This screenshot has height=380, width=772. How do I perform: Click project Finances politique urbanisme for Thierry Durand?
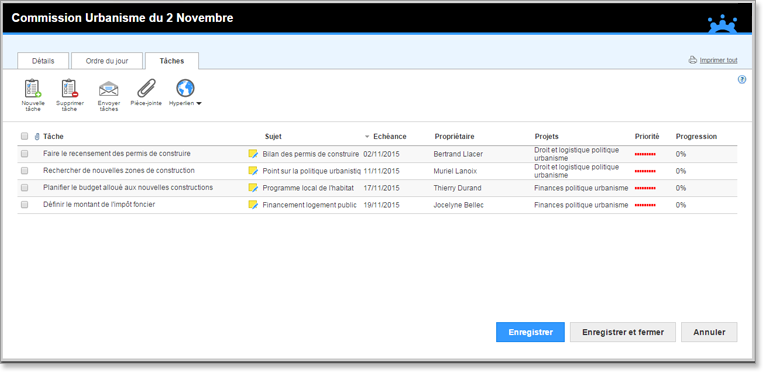(x=581, y=188)
